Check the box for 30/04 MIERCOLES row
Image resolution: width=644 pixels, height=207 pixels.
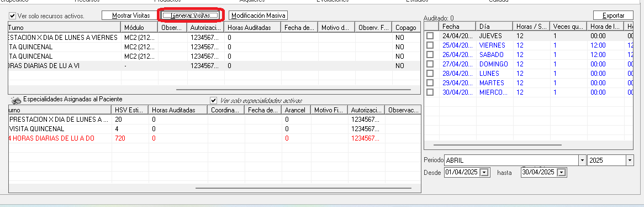[430, 92]
